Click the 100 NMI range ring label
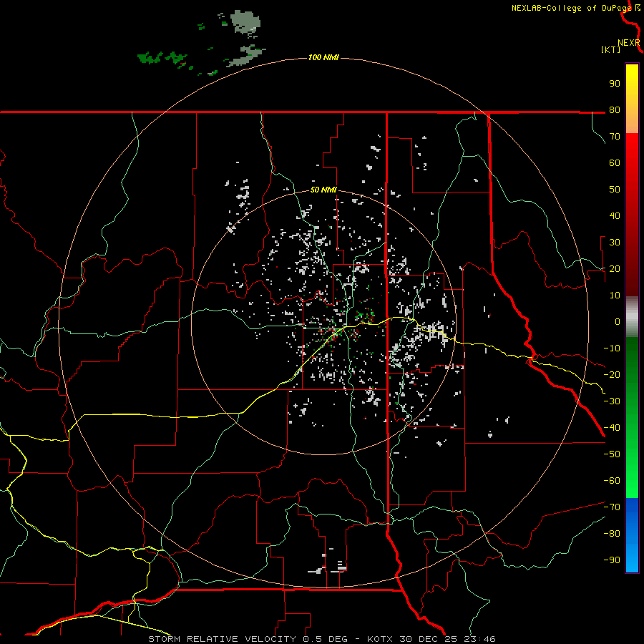The width and height of the screenshot is (644, 644). pos(323,57)
